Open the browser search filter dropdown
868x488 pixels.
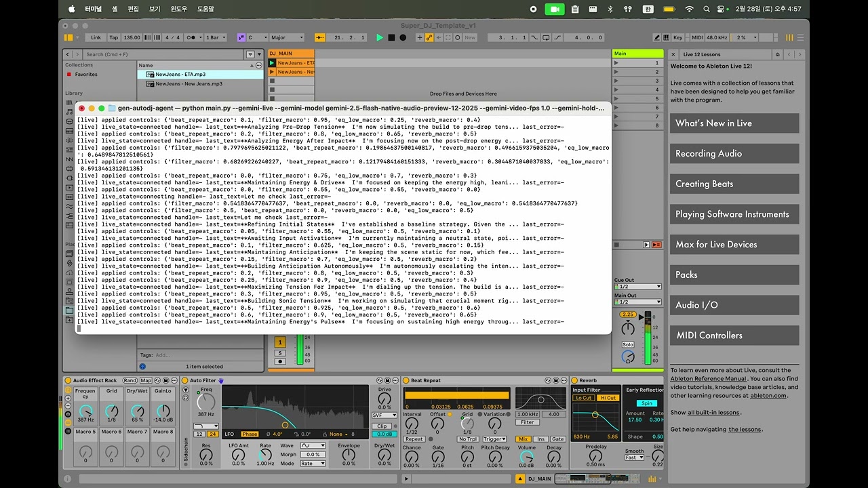tap(250, 54)
